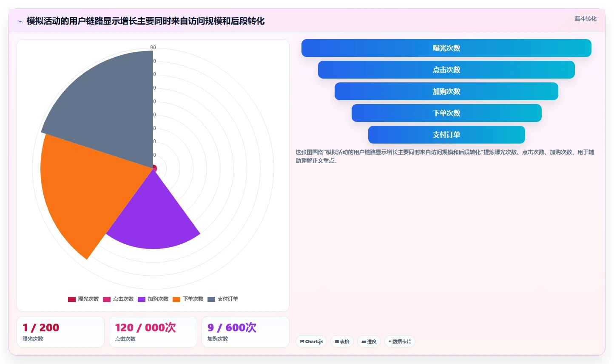Click the 数据卡片 tag chip
The height and width of the screenshot is (364, 614).
(x=400, y=341)
